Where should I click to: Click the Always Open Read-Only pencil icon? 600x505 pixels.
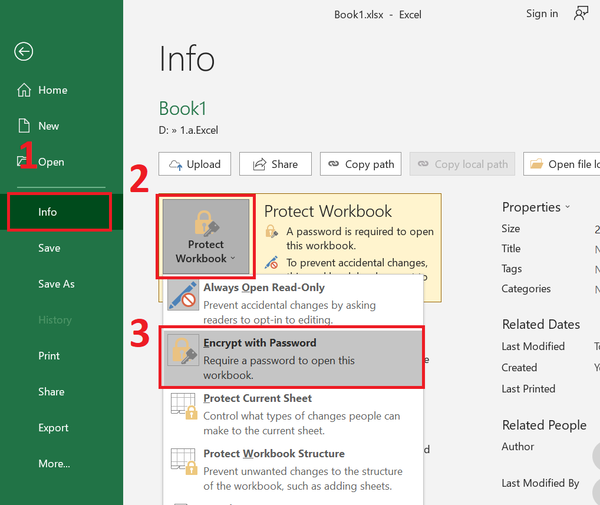(183, 295)
